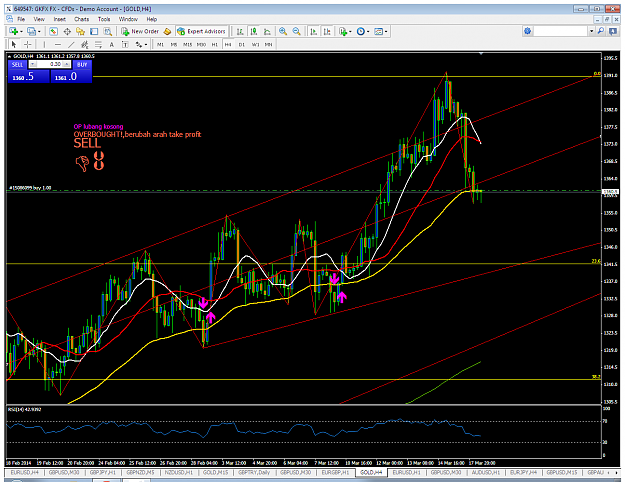The height and width of the screenshot is (482, 625).
Task: Select the Crosshair tool
Action: (27, 44)
